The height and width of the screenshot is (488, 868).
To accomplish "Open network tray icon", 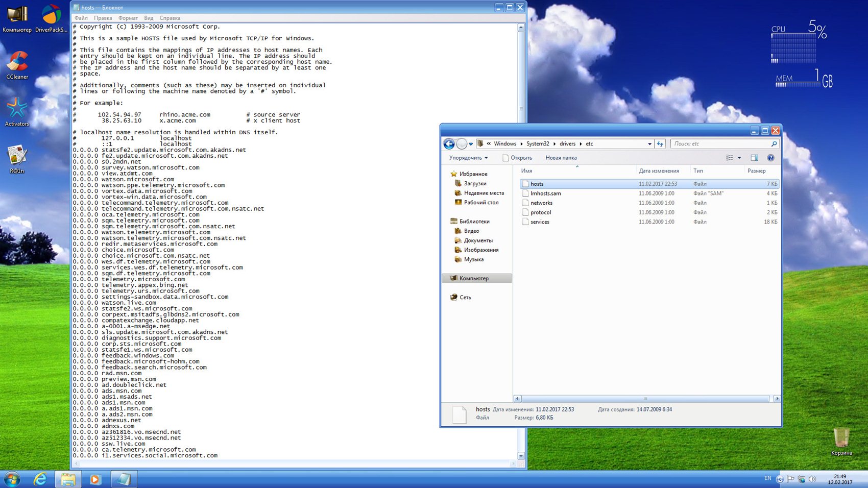I will coord(801,479).
